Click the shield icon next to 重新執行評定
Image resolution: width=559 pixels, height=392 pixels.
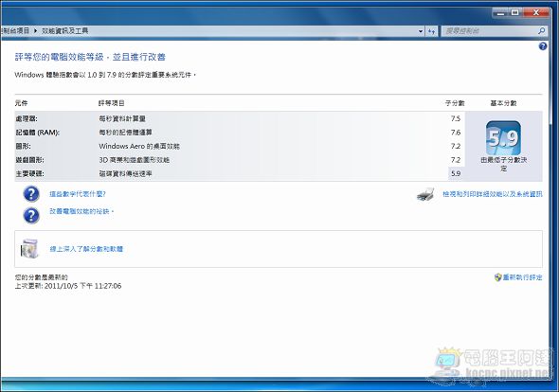pyautogui.click(x=498, y=277)
